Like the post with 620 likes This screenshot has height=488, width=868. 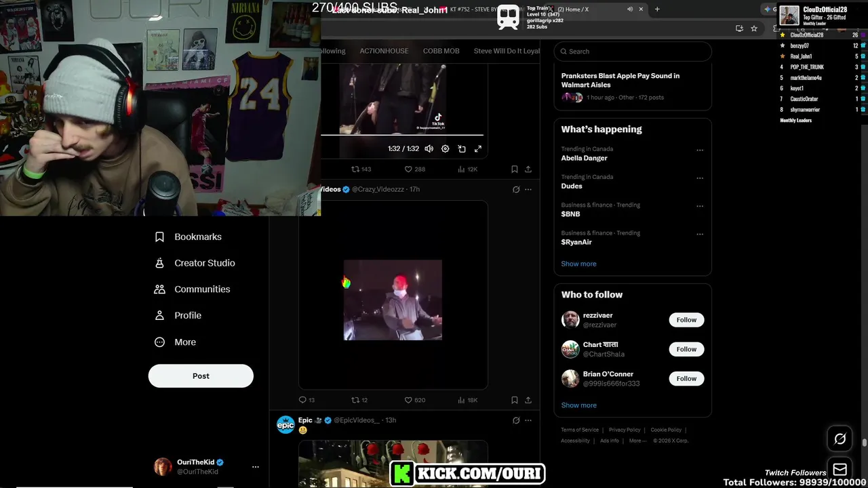click(x=414, y=400)
